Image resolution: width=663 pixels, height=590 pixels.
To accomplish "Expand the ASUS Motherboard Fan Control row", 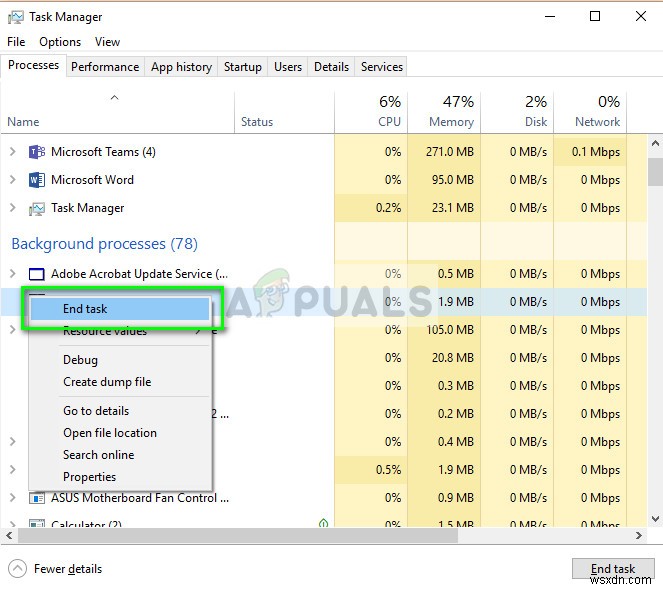I will coord(13,498).
